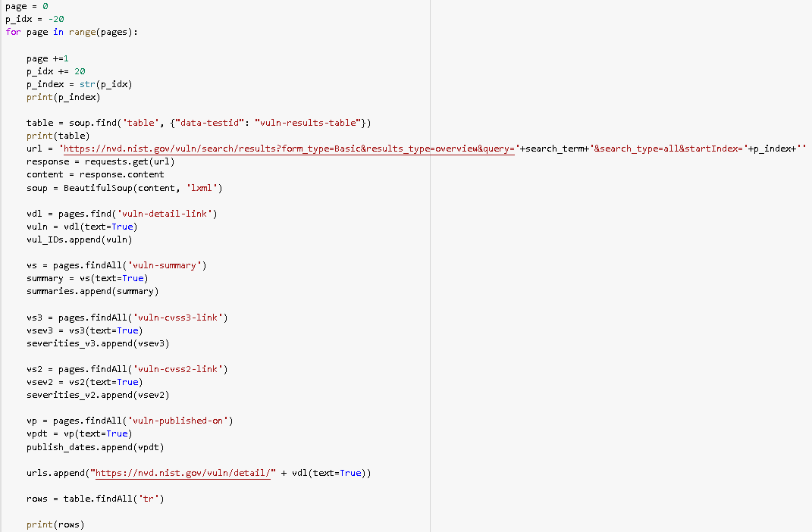Click 'summaries.append(summary)' line
The width and height of the screenshot is (812, 532).
[x=92, y=291]
